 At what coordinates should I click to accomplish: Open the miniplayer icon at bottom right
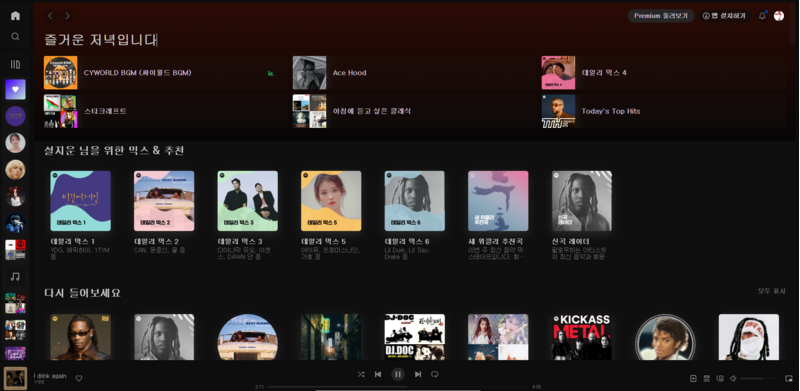coord(789,378)
